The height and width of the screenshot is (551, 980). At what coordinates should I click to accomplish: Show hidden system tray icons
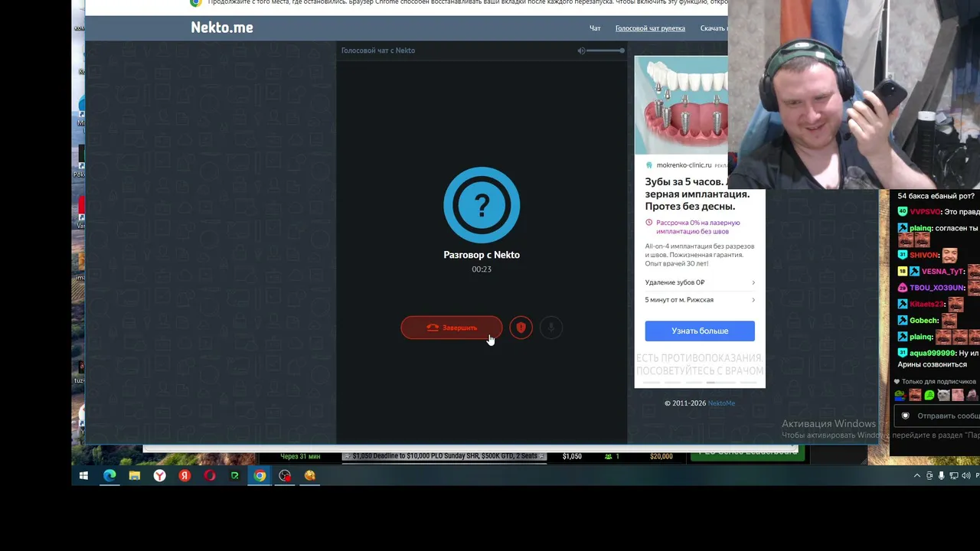click(x=917, y=476)
